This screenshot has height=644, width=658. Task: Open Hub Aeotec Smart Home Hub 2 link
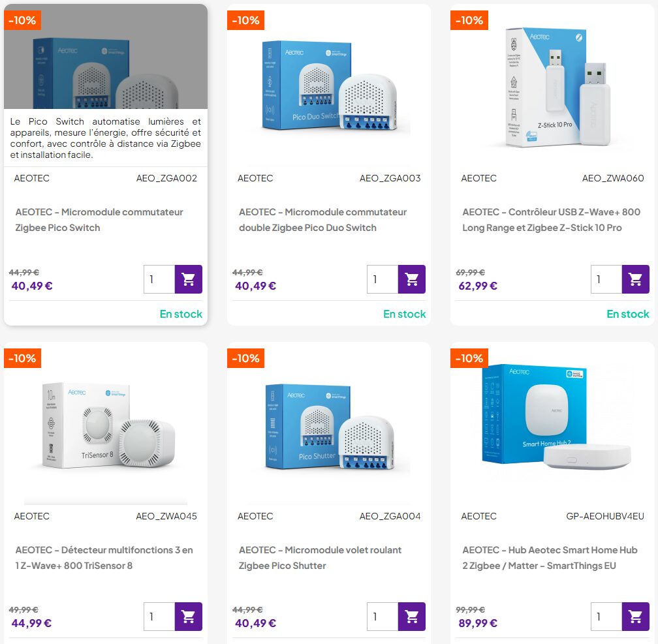(x=550, y=558)
